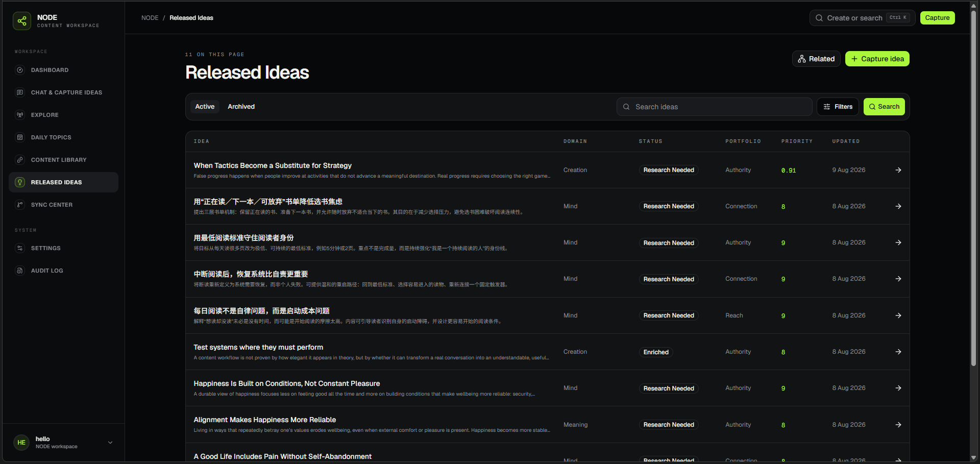Click the Reach portfolio cell
Screen dimensions: 980x464
pyautogui.click(x=734, y=315)
